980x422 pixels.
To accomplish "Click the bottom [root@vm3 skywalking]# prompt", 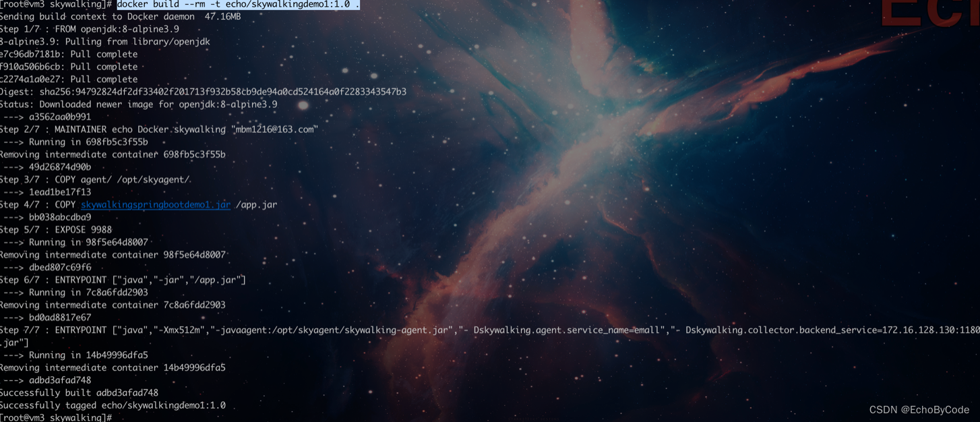I will pyautogui.click(x=56, y=417).
